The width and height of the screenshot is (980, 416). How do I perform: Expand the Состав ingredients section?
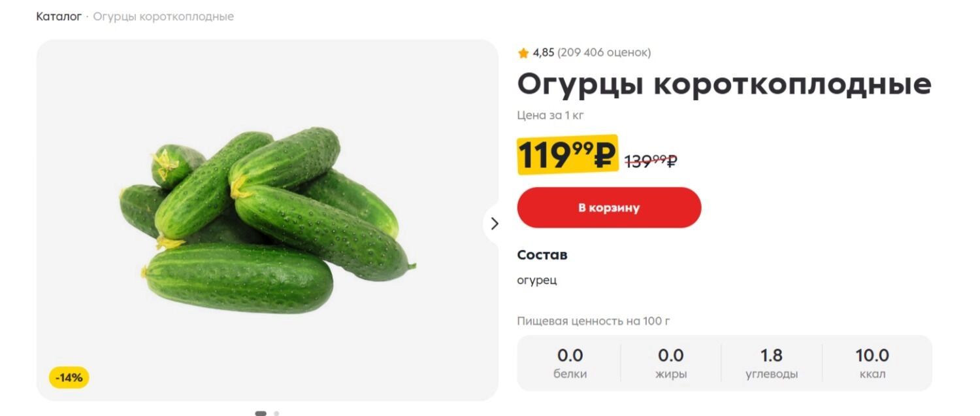tap(542, 254)
